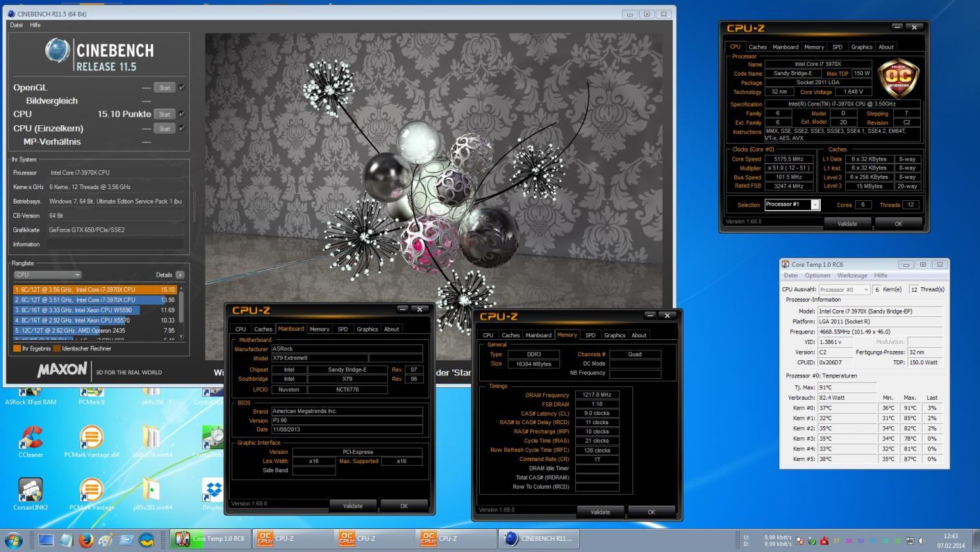Launch CorsairLINK2 from the desktop
The image size is (980, 552).
(30, 493)
